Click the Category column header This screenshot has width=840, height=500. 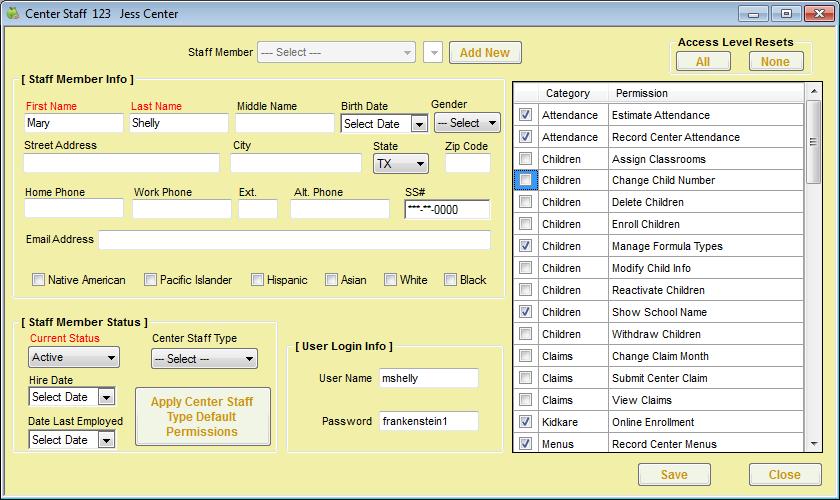(x=573, y=93)
